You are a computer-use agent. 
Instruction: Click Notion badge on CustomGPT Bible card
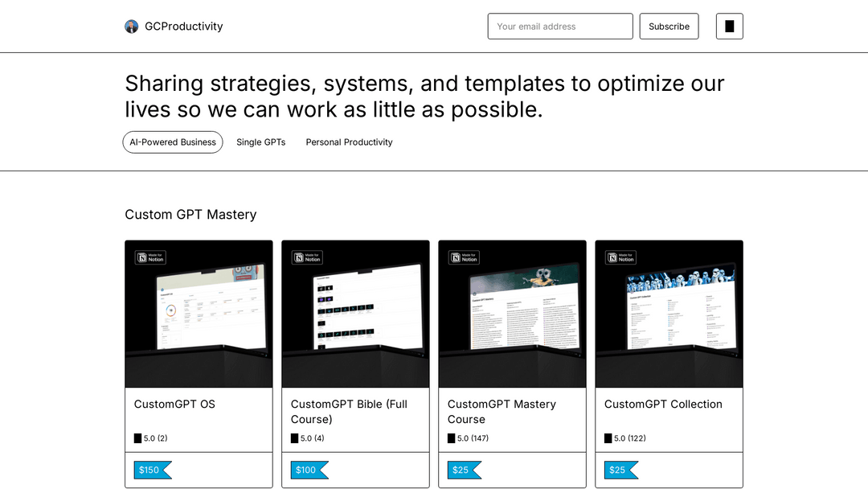coord(307,257)
